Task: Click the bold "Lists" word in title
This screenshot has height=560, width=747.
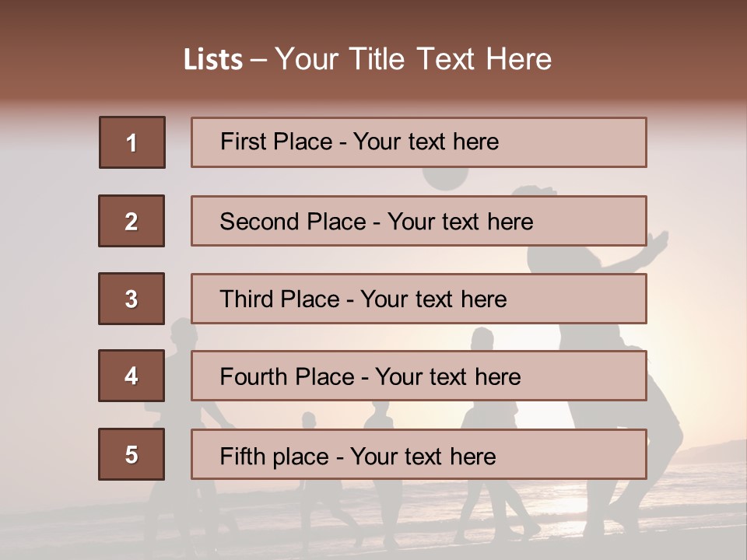Action: (213, 60)
